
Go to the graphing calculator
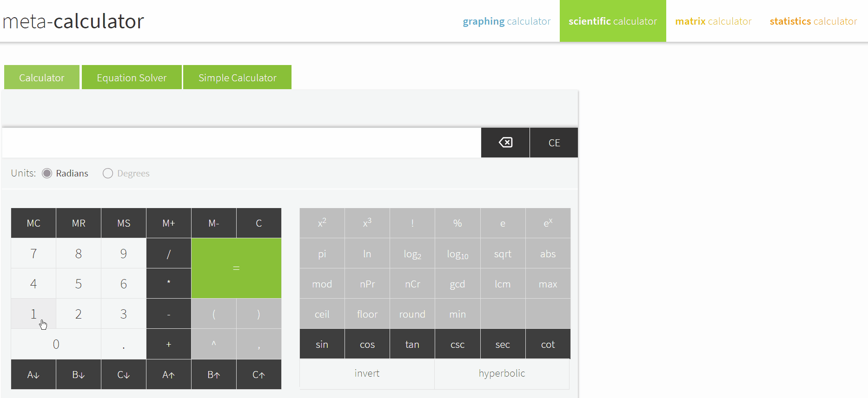click(506, 21)
